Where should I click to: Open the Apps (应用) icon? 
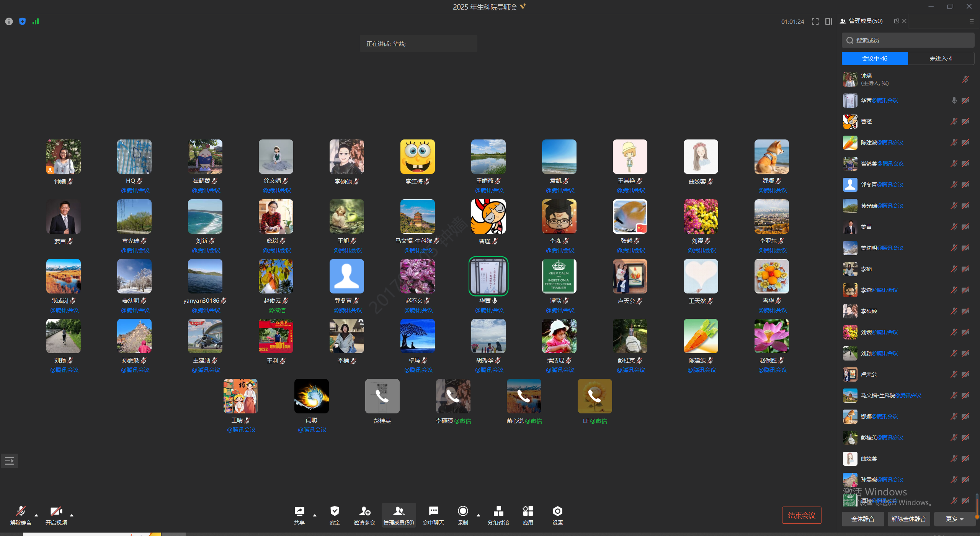[x=528, y=511]
